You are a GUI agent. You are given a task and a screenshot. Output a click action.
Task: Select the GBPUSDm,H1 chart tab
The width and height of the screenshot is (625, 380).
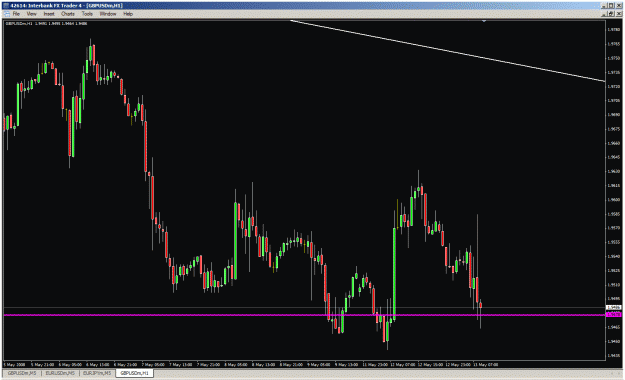pyautogui.click(x=134, y=373)
